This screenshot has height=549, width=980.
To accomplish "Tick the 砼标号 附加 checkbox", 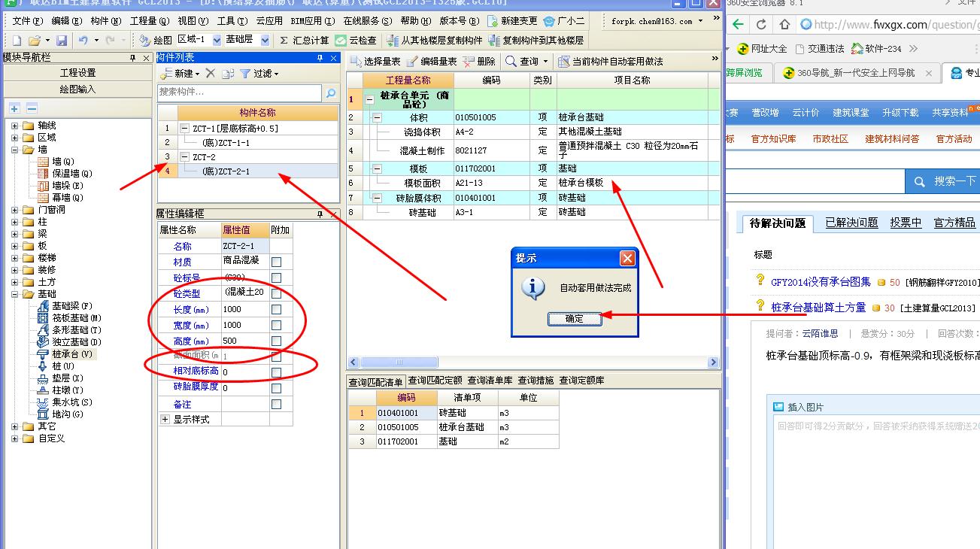I will point(276,278).
